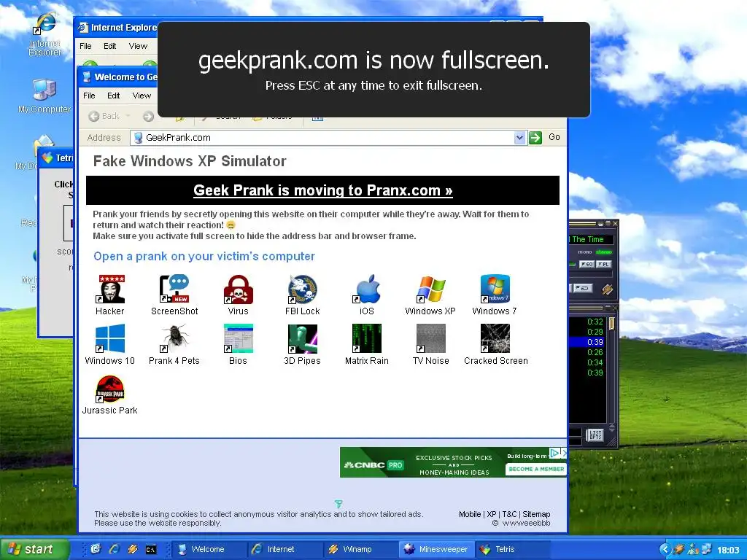Viewport: 747px width, 560px height.
Task: Open View menu in Welcome window
Action: pos(142,96)
